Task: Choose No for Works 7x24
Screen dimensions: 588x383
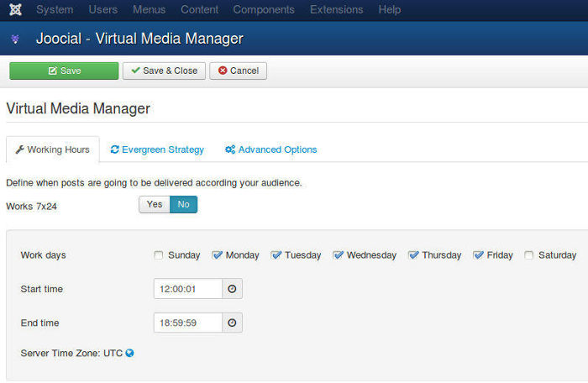Action: (183, 204)
